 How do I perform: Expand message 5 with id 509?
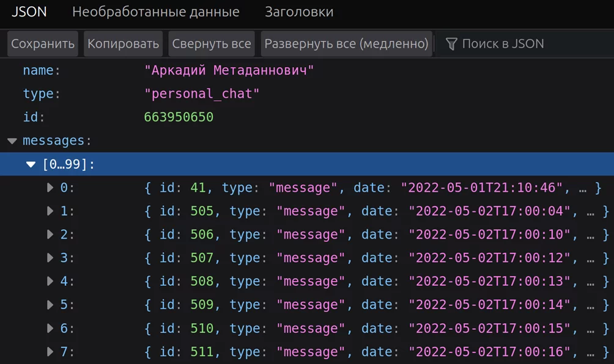(x=50, y=305)
